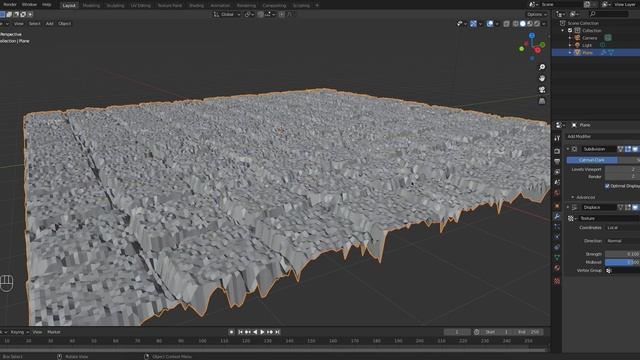Toggle viewport gizmo display icon
The height and width of the screenshot is (360, 640).
(x=473, y=24)
